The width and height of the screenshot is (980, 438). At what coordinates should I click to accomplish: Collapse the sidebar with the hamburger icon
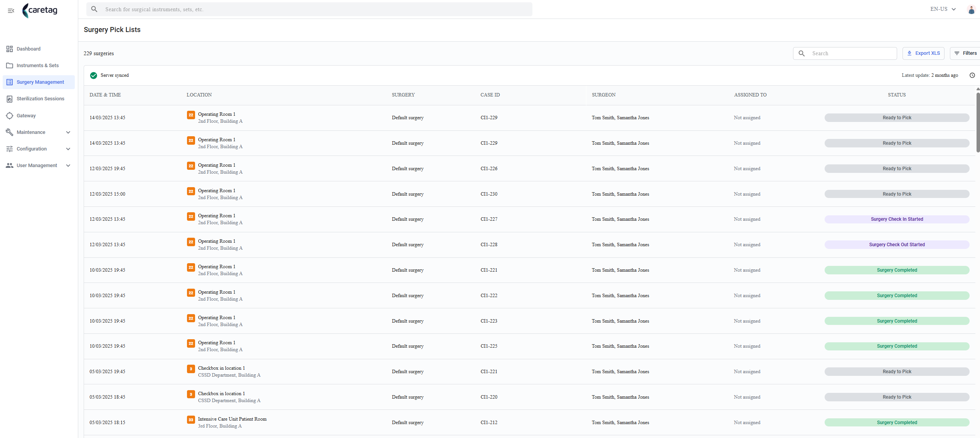pyautogui.click(x=11, y=11)
